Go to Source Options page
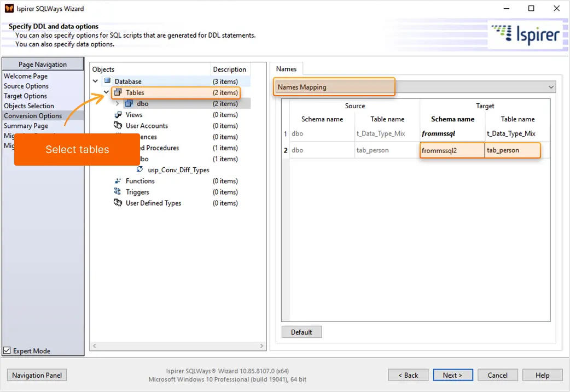 (x=26, y=86)
